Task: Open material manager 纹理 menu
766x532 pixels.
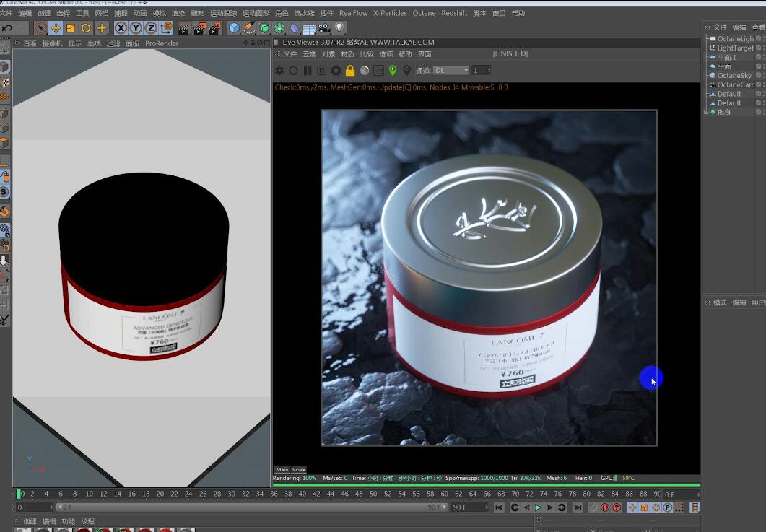Action: tap(87, 522)
